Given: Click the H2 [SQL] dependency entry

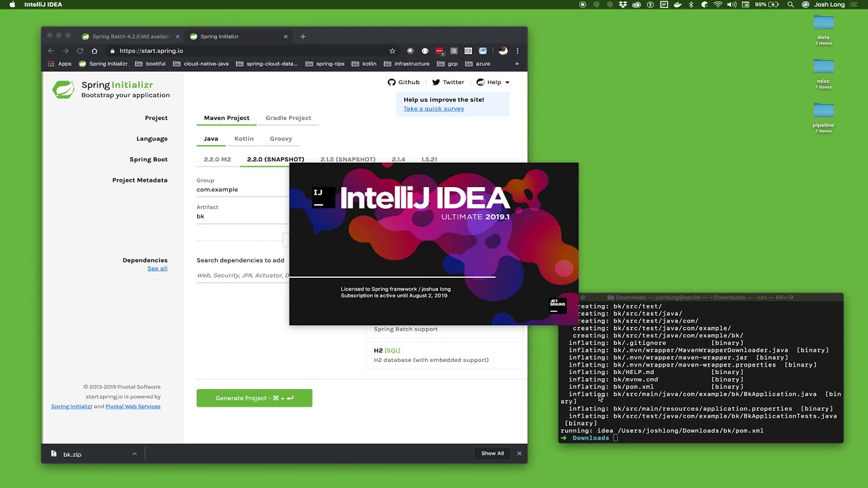Looking at the screenshot, I should (x=444, y=355).
